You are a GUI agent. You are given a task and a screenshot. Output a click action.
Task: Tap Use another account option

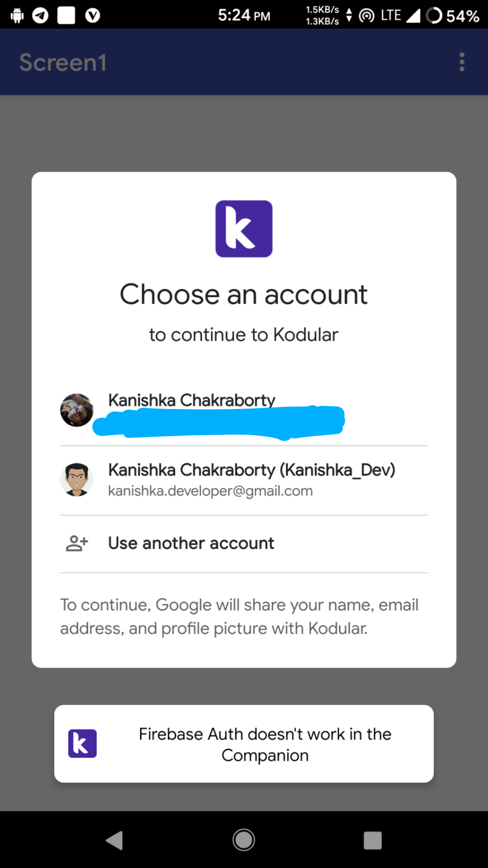pos(191,543)
